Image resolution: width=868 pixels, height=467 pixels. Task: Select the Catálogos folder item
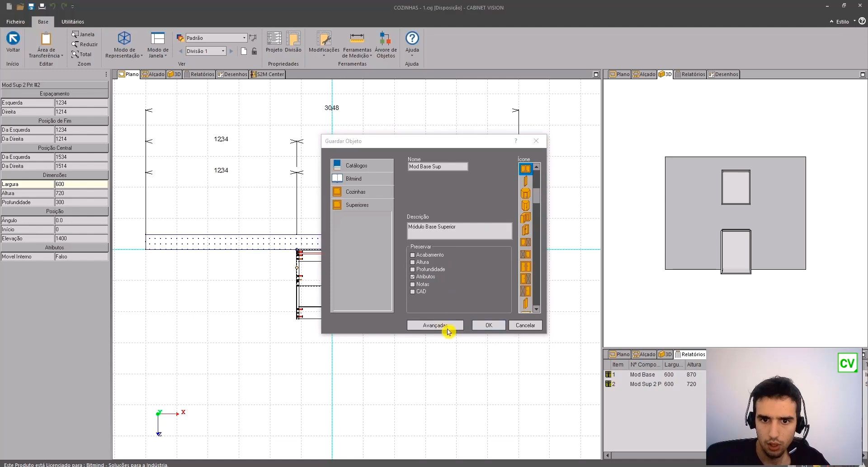[x=362, y=166]
